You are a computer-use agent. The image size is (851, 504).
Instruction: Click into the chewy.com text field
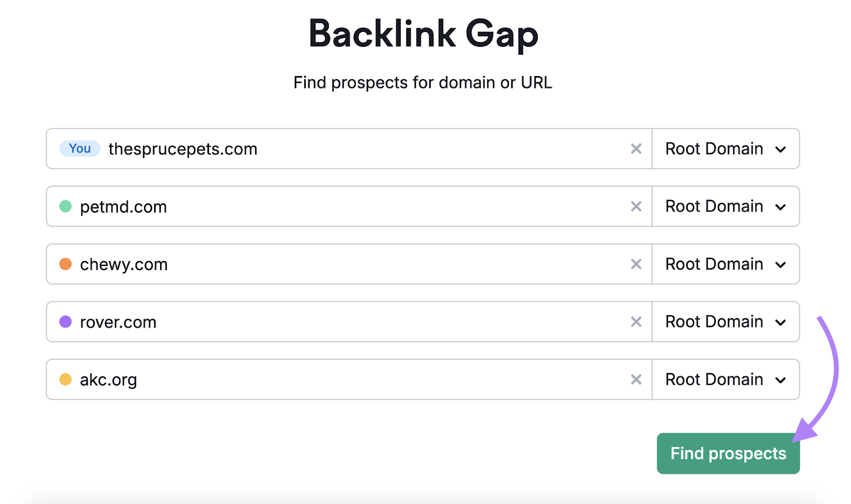351,264
